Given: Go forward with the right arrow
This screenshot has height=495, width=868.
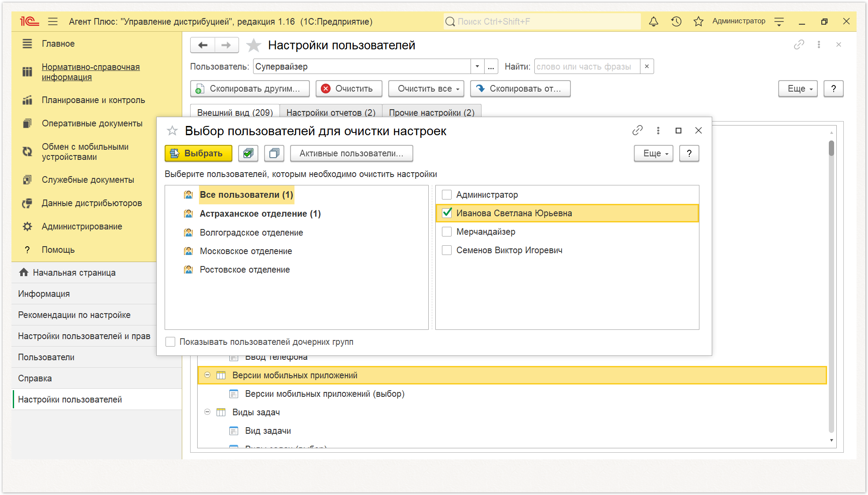Looking at the screenshot, I should point(226,45).
